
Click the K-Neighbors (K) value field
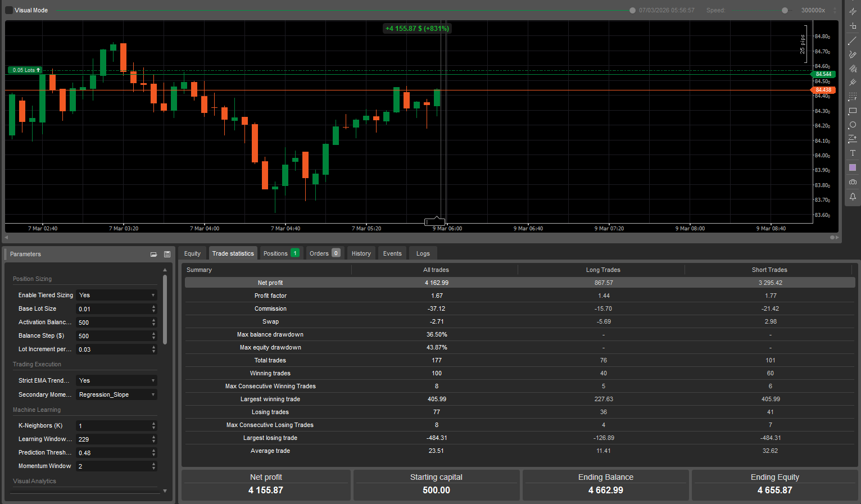click(x=114, y=426)
